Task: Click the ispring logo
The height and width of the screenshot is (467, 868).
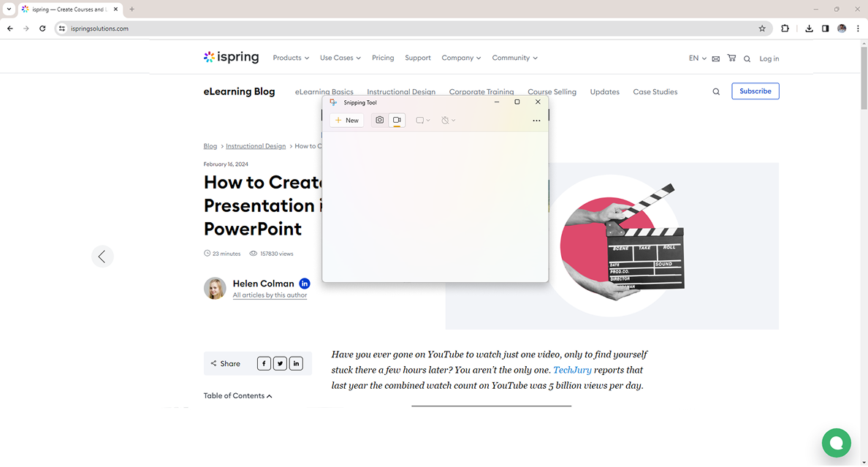Action: pyautogui.click(x=231, y=57)
